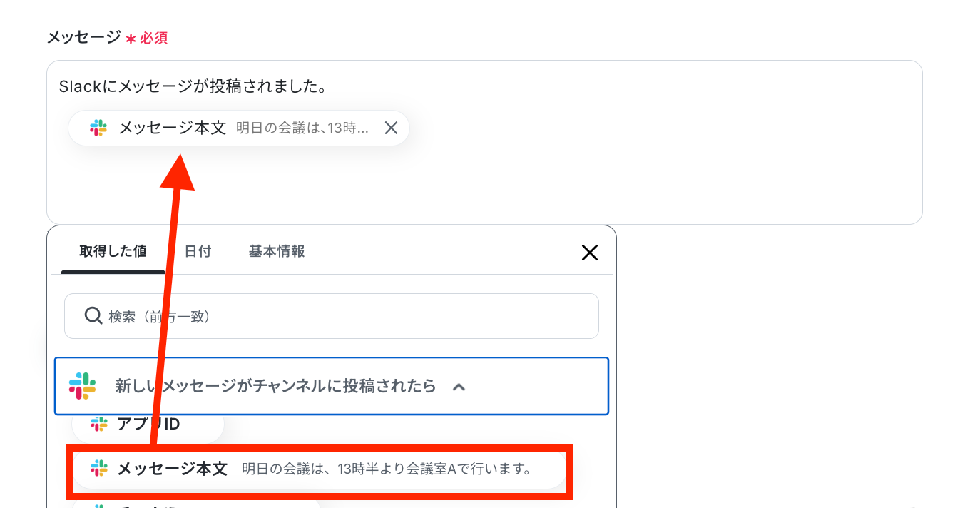980x508 pixels.
Task: Click the Slack icon beside the listed メッセージ本文
Action: (x=99, y=469)
